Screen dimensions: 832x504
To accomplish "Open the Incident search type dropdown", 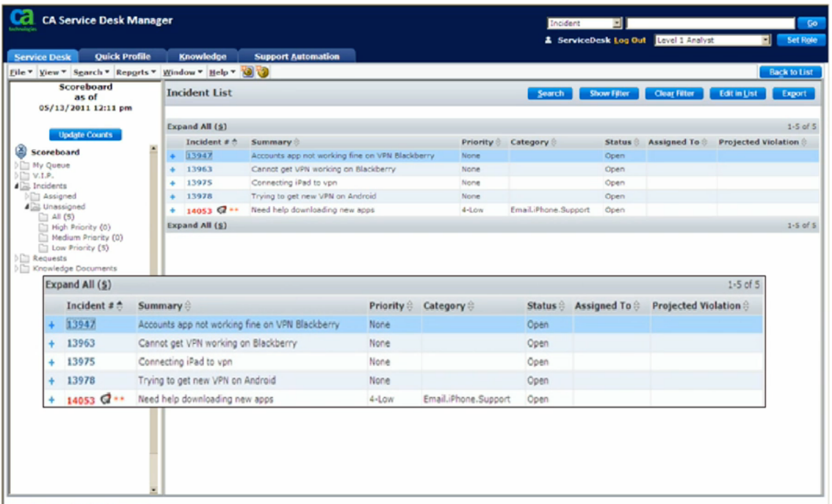I will tap(617, 22).
